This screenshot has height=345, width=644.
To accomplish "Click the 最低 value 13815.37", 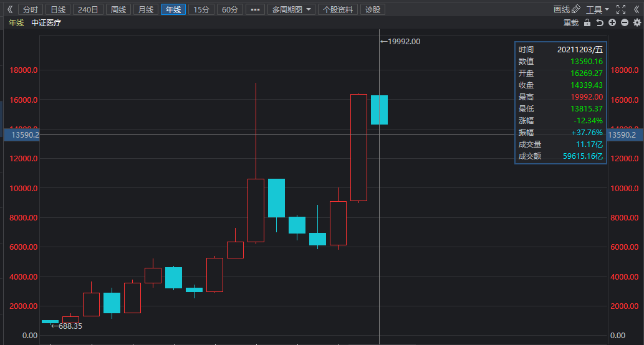I will pyautogui.click(x=587, y=109).
